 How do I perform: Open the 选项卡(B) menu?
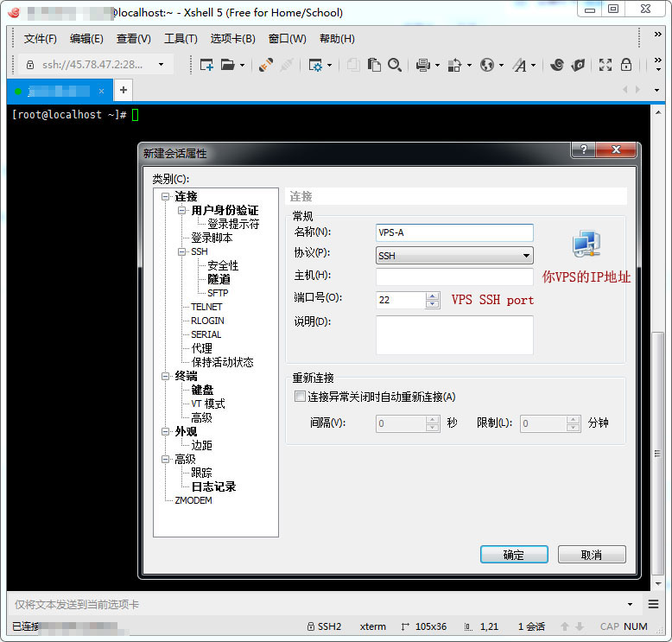pos(232,39)
